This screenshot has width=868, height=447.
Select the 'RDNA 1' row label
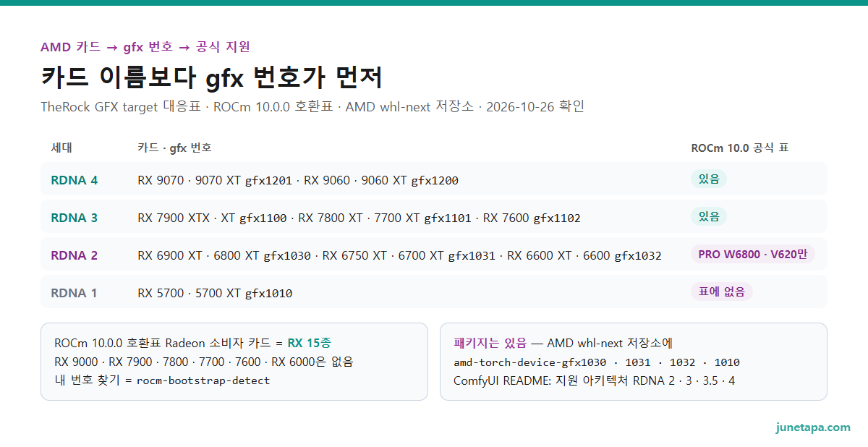(x=74, y=293)
